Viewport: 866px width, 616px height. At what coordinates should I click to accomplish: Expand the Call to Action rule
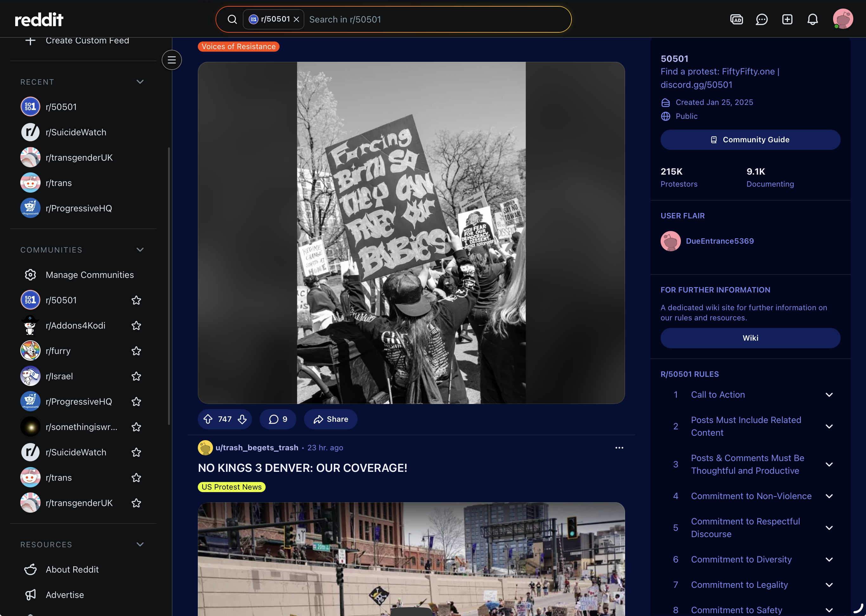click(829, 395)
